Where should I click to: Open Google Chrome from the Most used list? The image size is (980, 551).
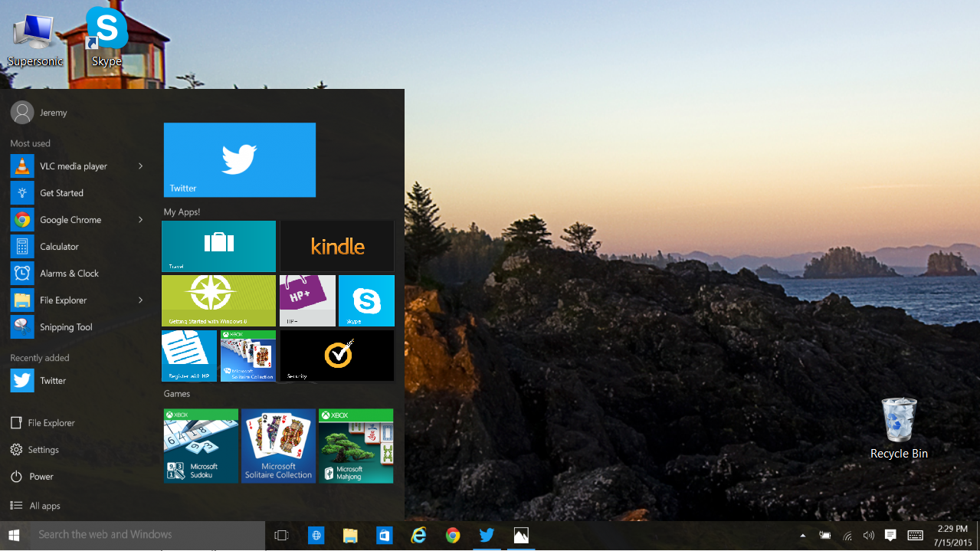(77, 220)
